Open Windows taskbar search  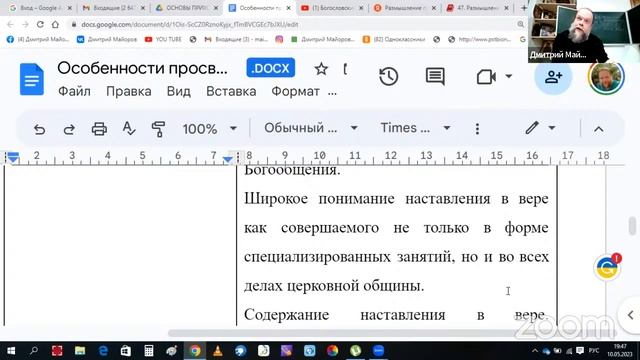(34, 351)
